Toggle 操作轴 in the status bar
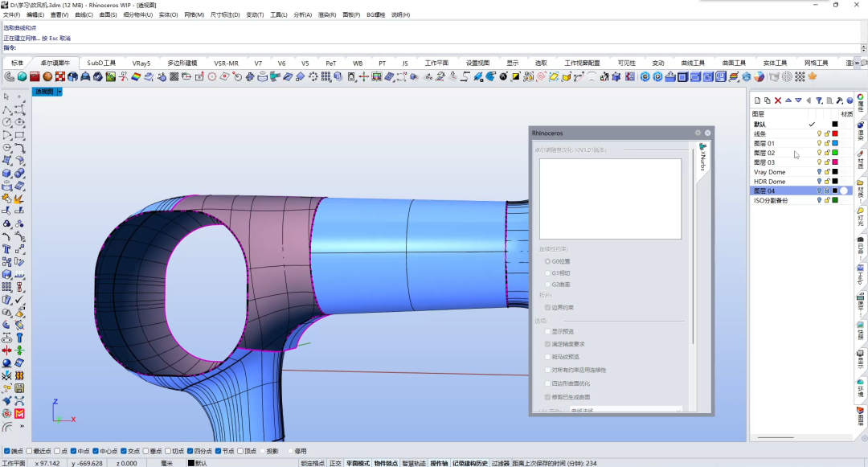868x467 pixels. point(439,463)
